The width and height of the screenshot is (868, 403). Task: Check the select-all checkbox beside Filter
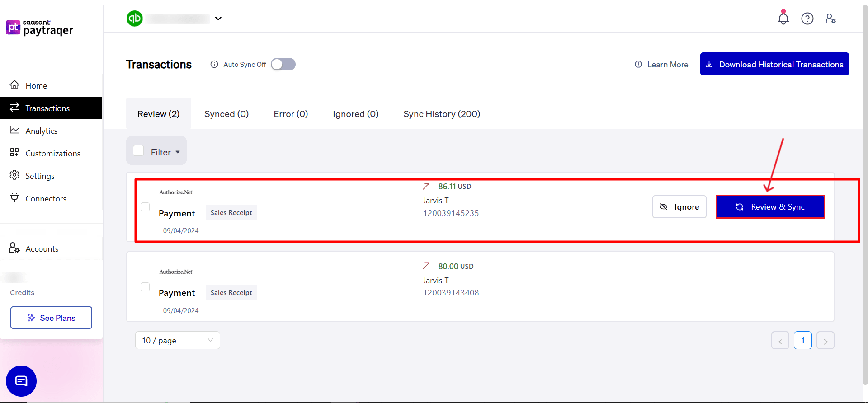[x=138, y=150]
